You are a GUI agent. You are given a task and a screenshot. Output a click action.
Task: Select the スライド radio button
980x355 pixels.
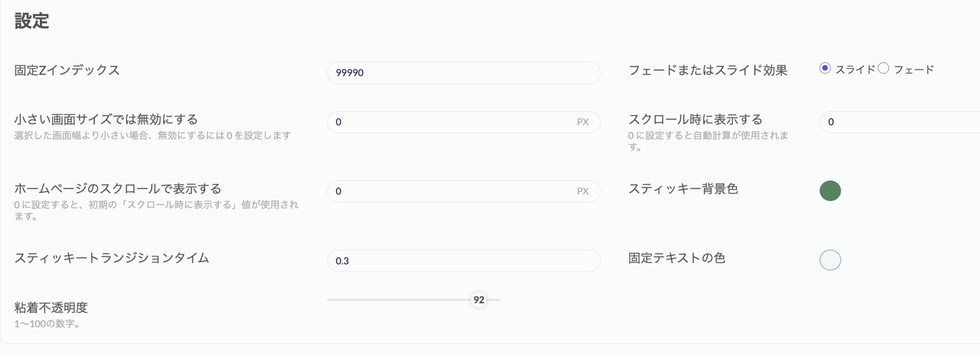pos(825,68)
